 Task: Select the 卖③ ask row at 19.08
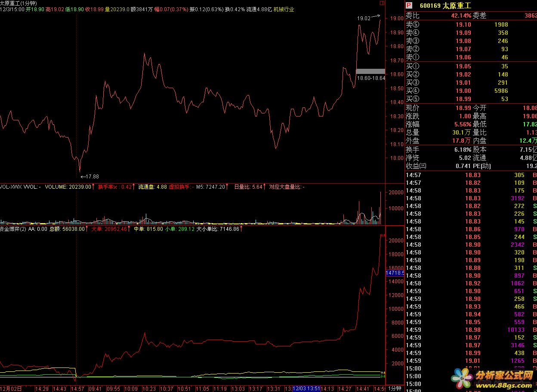tap(471, 41)
